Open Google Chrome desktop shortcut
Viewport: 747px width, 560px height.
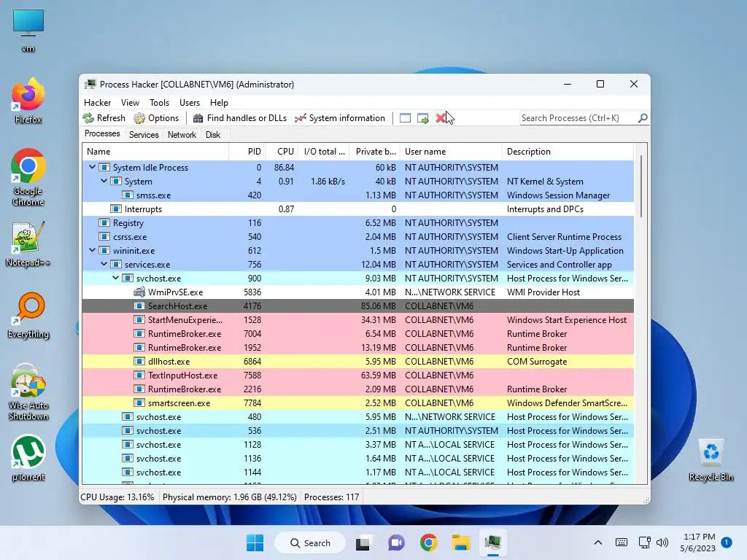[28, 177]
